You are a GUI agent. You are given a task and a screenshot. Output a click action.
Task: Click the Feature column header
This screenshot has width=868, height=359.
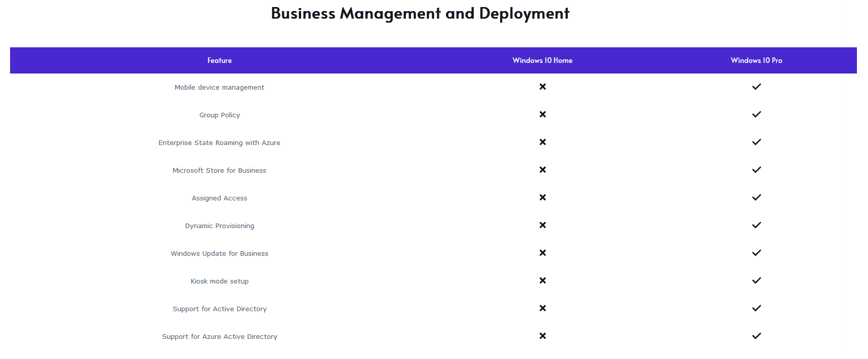pos(220,60)
